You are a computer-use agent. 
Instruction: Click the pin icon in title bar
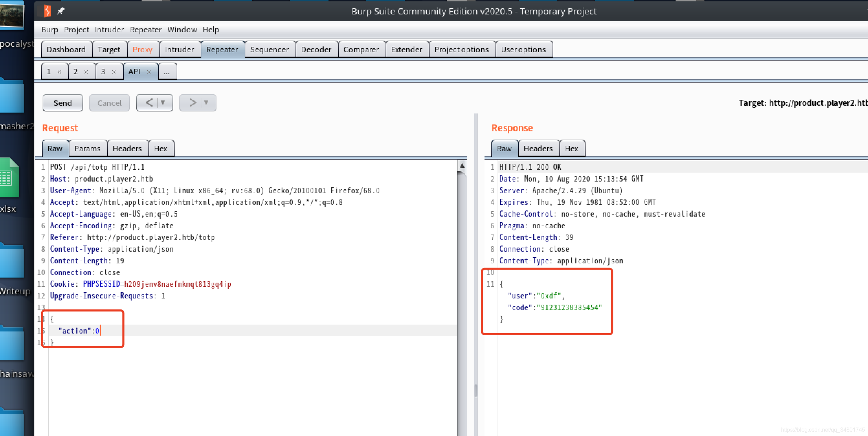click(x=60, y=11)
